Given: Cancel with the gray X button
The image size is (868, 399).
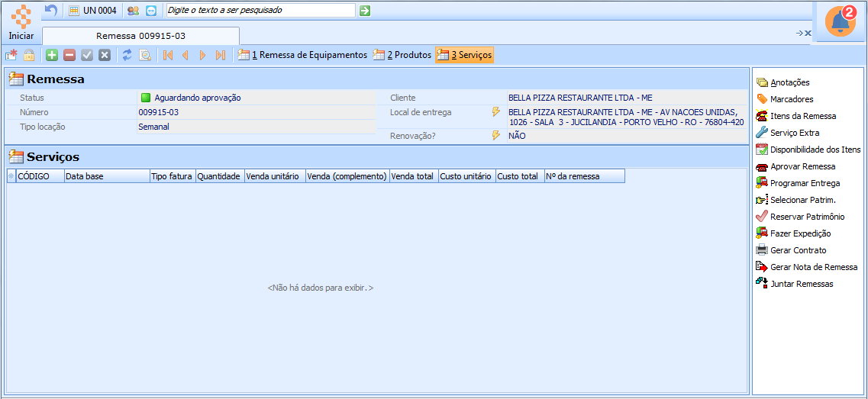Looking at the screenshot, I should [105, 55].
